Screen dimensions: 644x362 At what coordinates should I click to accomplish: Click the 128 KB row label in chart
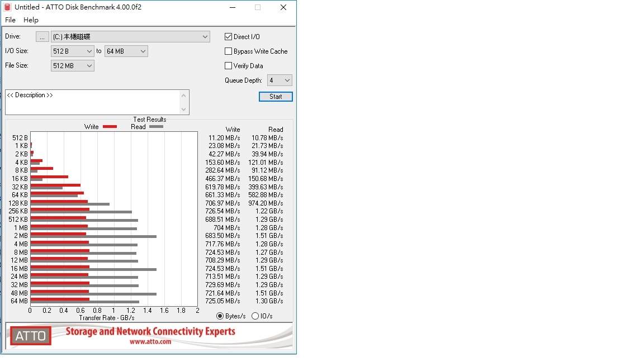point(18,203)
